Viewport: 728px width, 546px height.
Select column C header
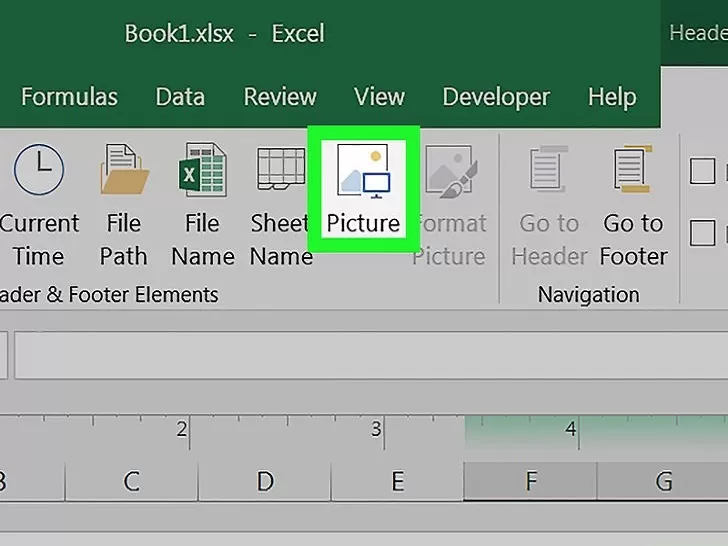tap(132, 481)
